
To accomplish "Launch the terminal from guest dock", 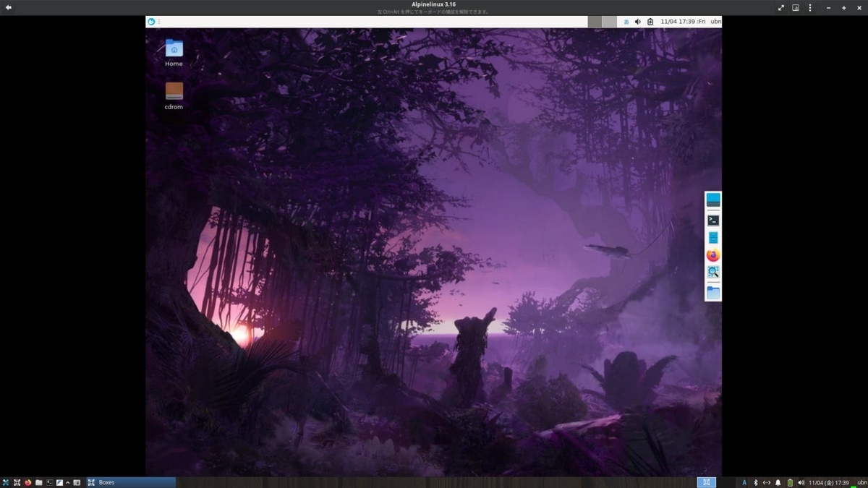I will click(713, 221).
